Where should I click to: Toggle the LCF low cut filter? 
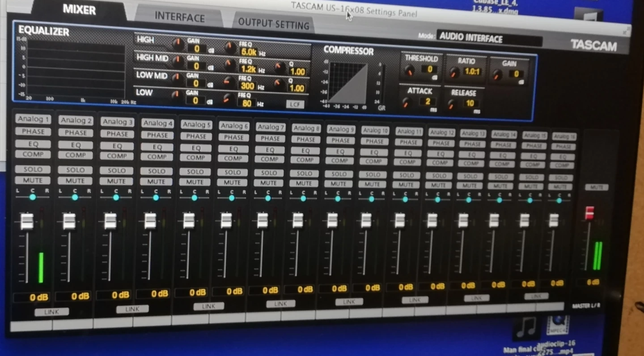pos(295,104)
